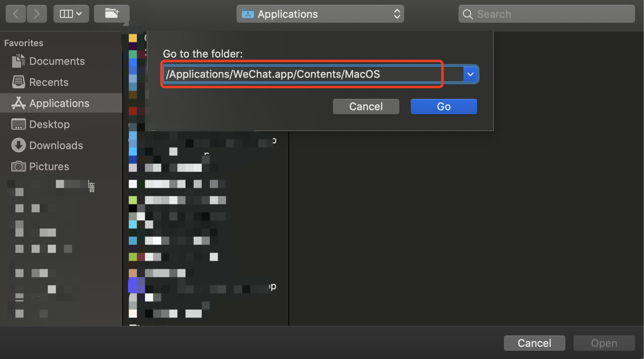Open the Applications location pop-up menu

click(320, 14)
